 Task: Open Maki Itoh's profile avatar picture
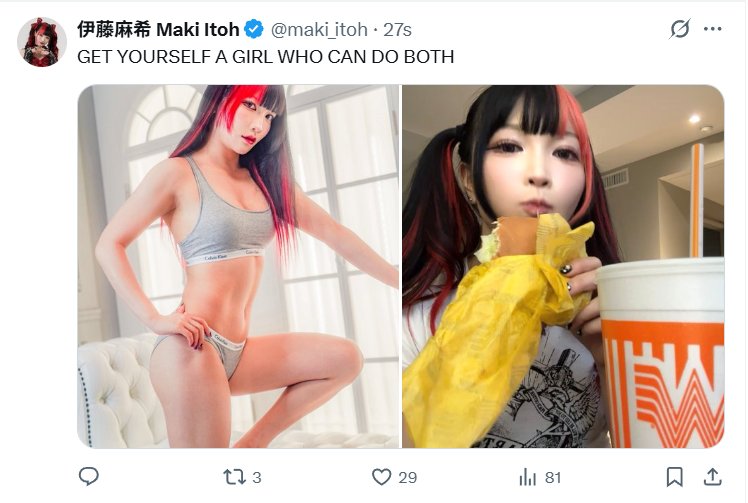click(x=42, y=42)
